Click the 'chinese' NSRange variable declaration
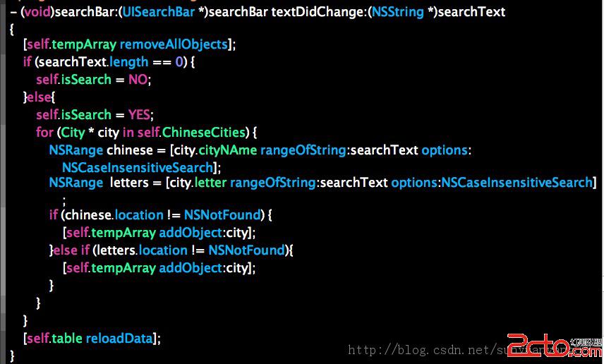This screenshot has width=604, height=364. tap(129, 150)
